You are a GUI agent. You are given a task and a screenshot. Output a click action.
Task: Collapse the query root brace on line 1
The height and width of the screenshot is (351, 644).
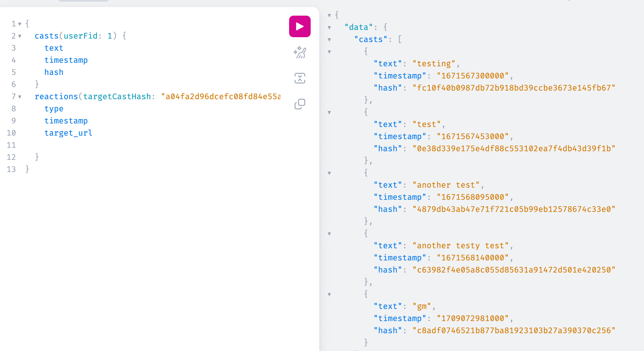20,24
